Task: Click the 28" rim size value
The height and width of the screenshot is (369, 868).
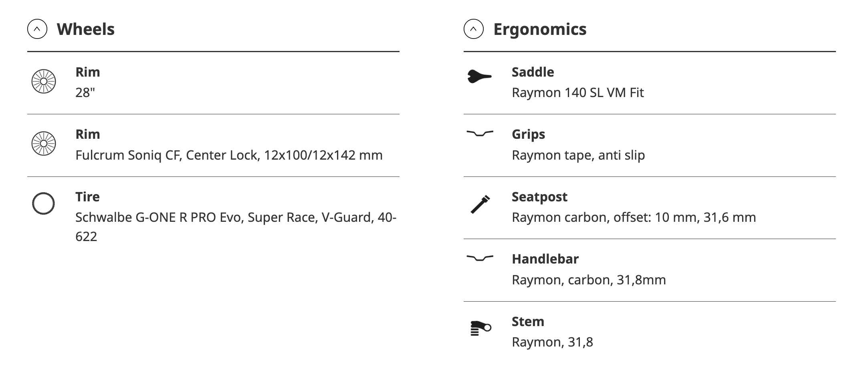Action: coord(85,93)
